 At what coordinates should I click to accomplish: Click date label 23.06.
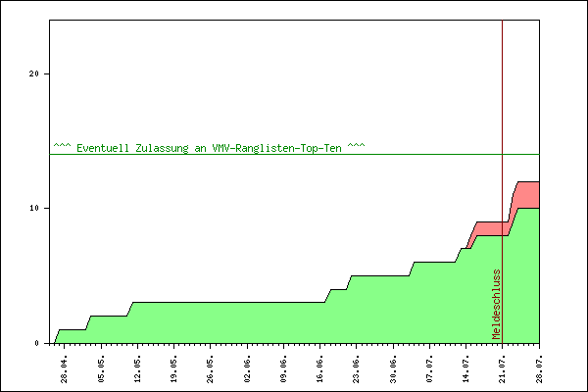coord(357,369)
